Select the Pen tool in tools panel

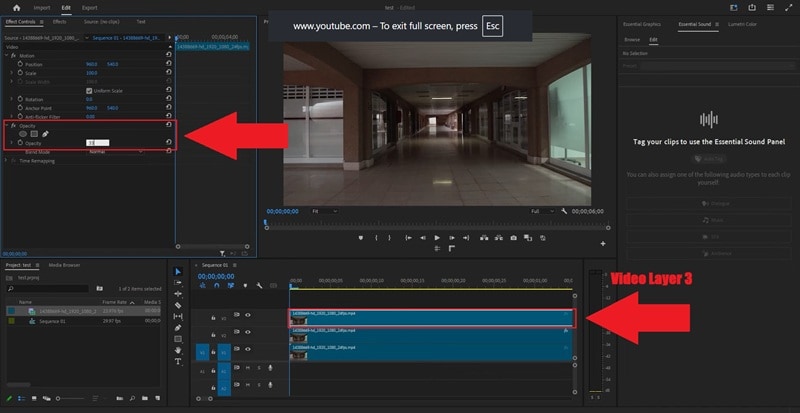(x=178, y=328)
